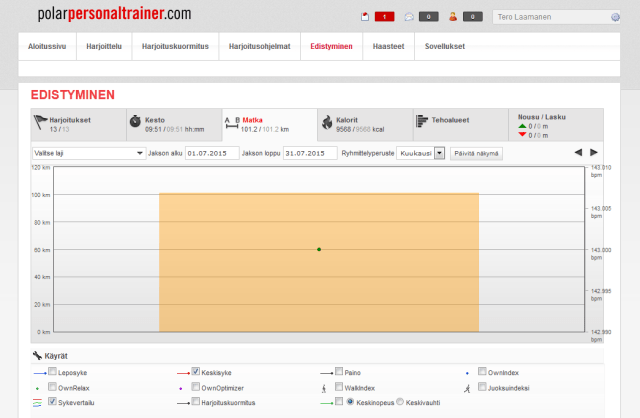Viewport: 640px width, 418px height.
Task: Uncheck the Keskisyke checkbox
Action: click(196, 371)
